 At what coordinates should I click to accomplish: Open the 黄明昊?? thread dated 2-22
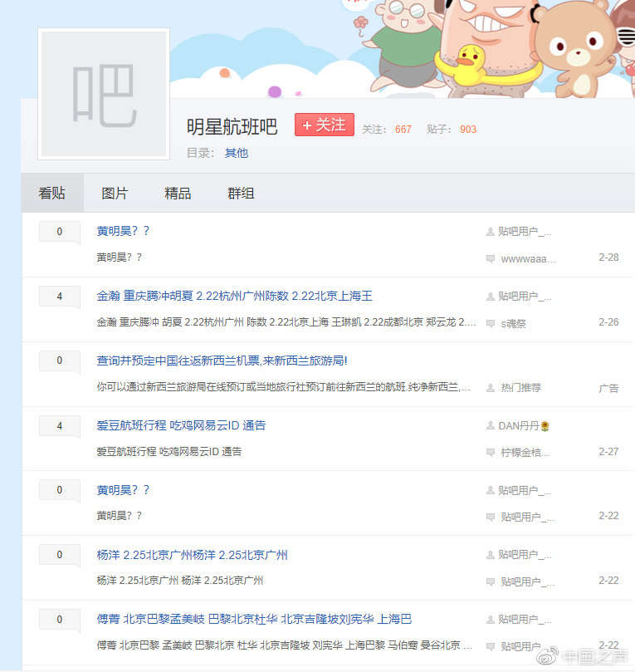pyautogui.click(x=124, y=490)
